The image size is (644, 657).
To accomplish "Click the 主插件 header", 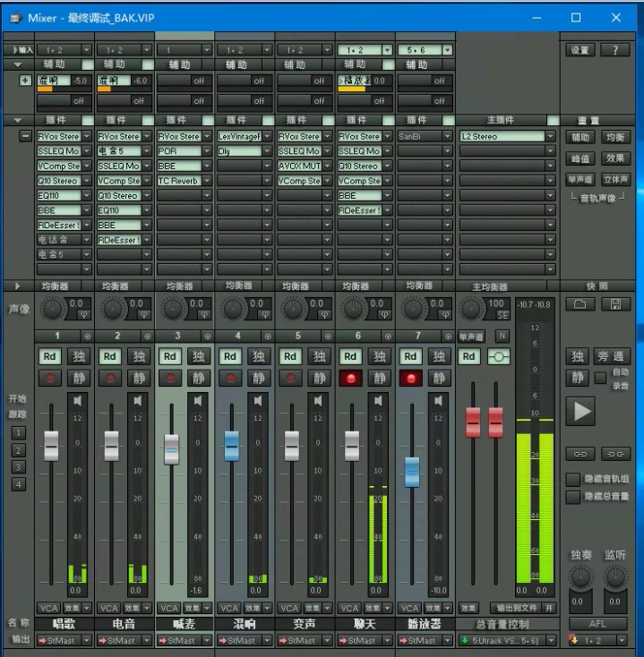I will click(x=501, y=120).
